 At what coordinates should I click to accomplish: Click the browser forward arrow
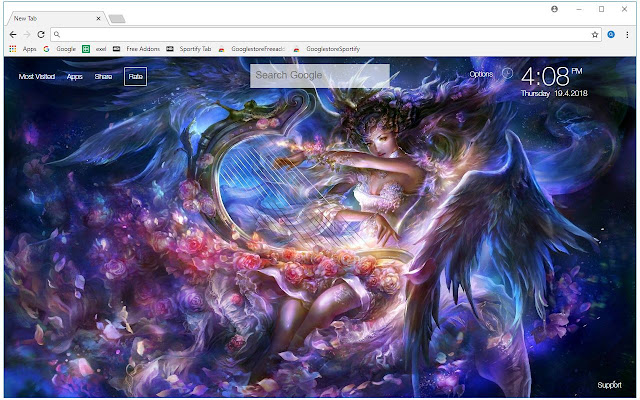pos(27,35)
